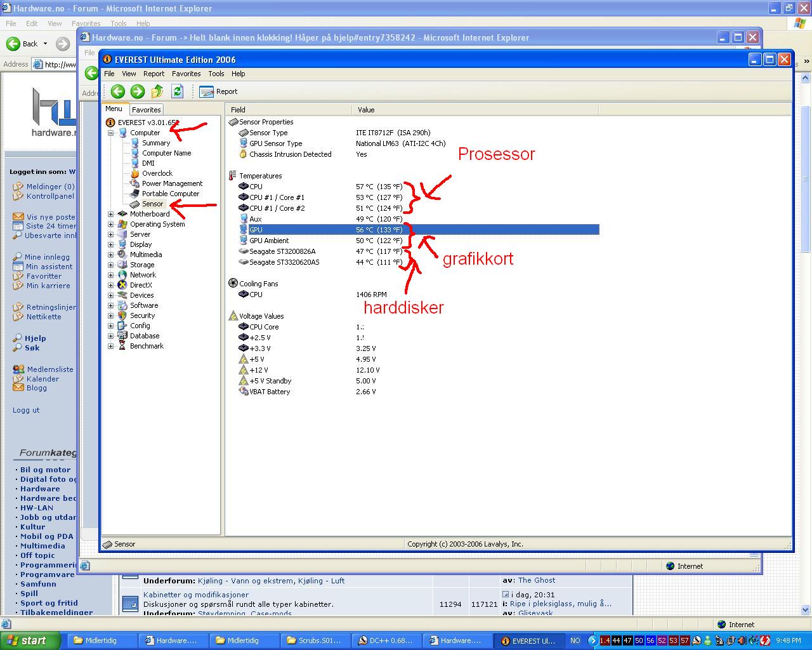Expand the Display tree node

[x=110, y=244]
